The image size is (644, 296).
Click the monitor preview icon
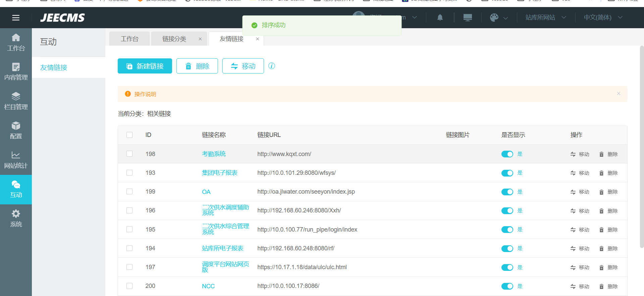click(468, 17)
